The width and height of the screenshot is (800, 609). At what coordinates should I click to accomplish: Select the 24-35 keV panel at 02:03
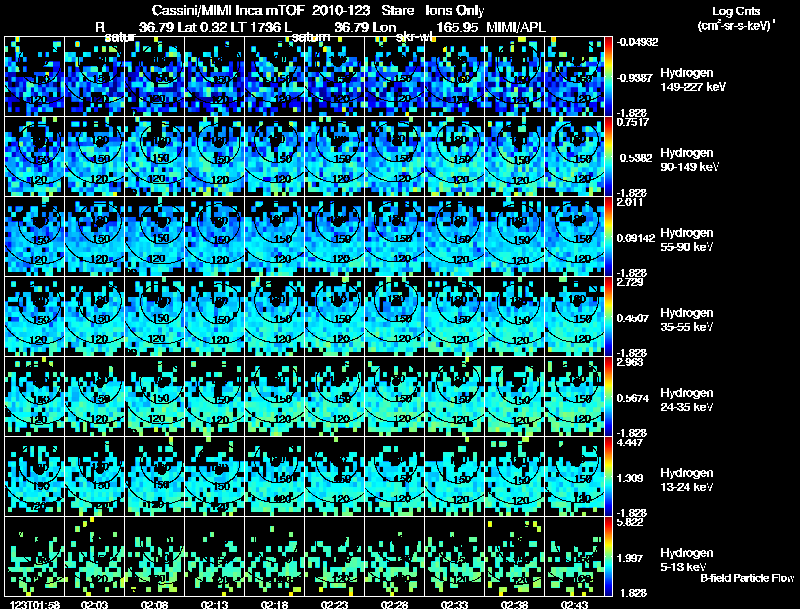94,396
